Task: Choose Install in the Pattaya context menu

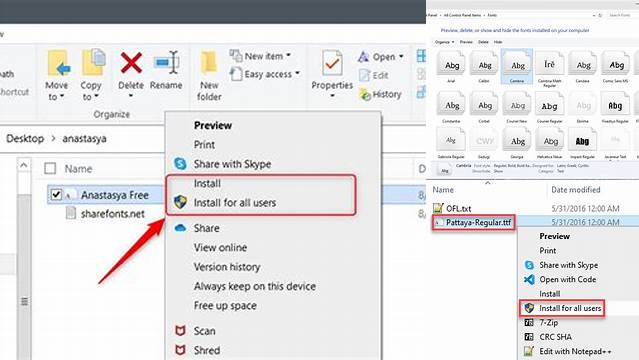Action: click(x=549, y=294)
